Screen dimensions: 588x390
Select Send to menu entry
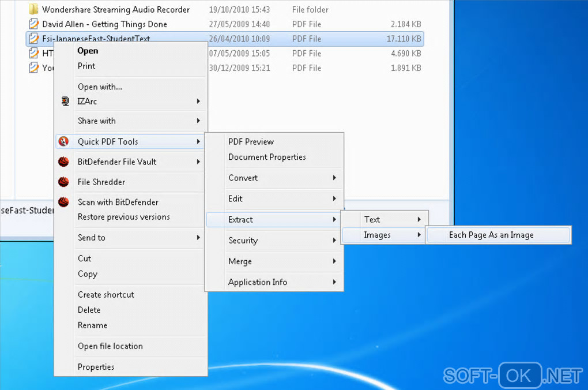[92, 238]
